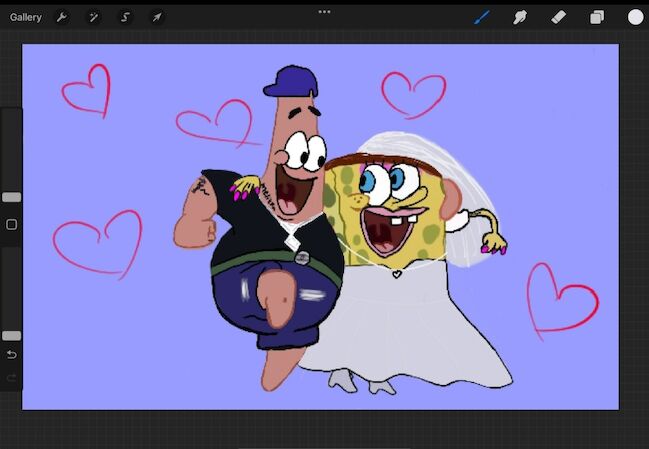Redo the last undone action
The image size is (649, 449).
(12, 377)
